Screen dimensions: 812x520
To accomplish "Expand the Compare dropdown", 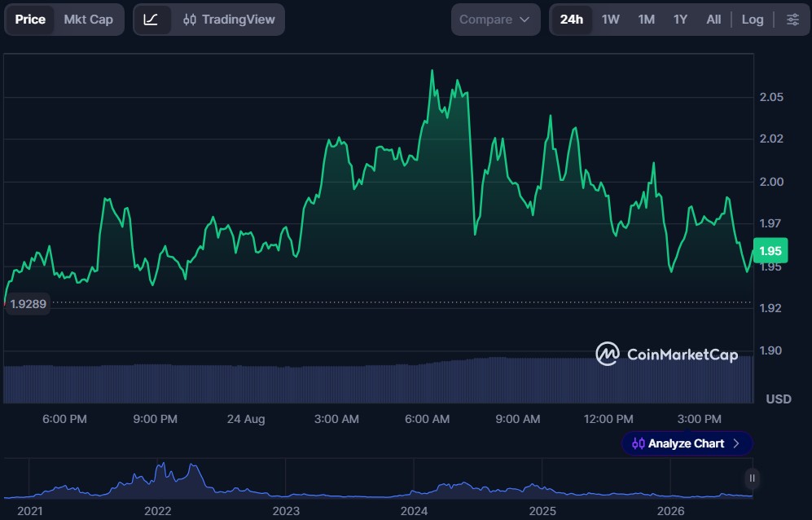I will click(x=496, y=20).
